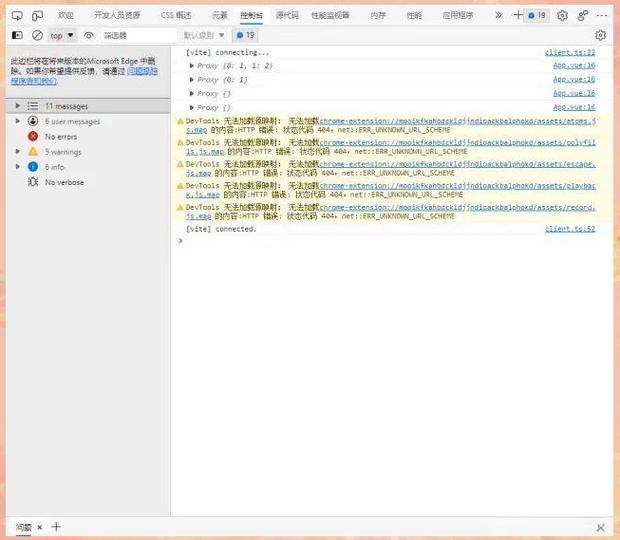This screenshot has height=540, width=620.
Task: Switch to 元素 tab
Action: [220, 15]
